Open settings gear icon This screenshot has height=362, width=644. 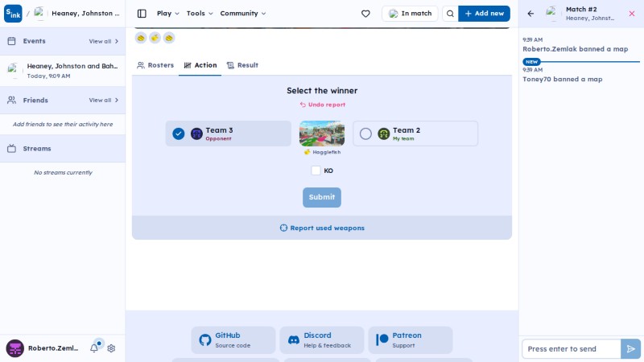[111, 348]
